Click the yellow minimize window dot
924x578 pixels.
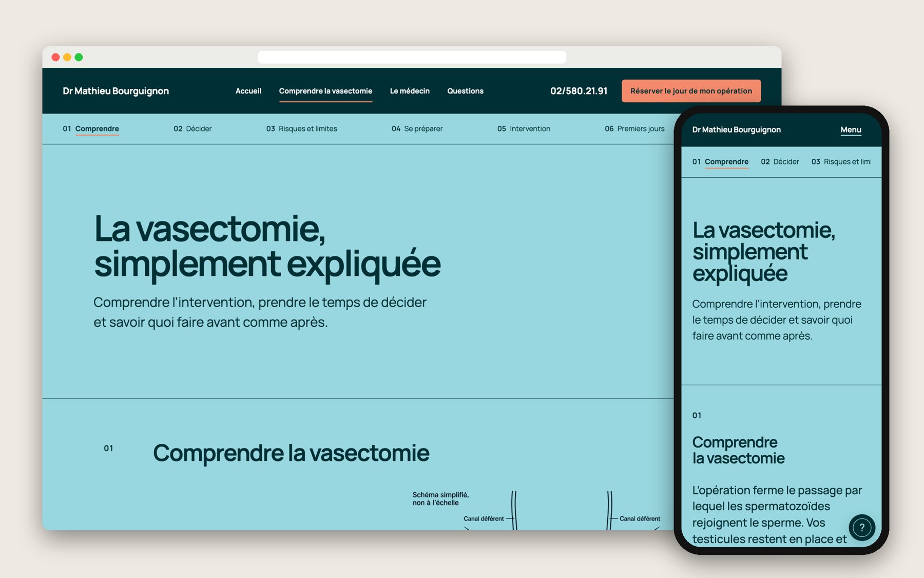(x=67, y=57)
